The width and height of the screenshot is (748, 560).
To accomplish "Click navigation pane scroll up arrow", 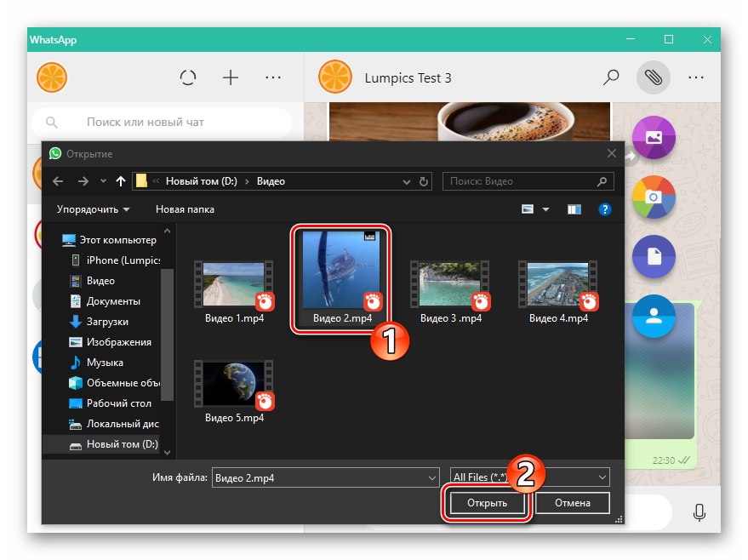I will point(167,231).
